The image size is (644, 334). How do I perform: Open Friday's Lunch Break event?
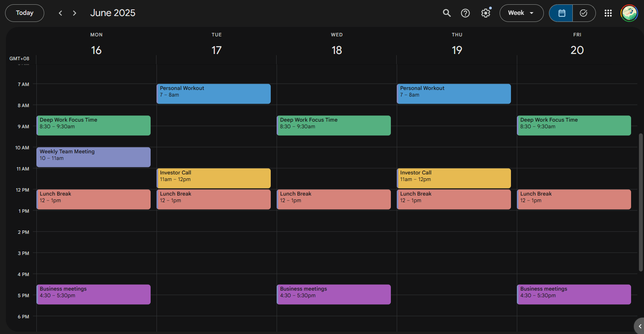(574, 199)
